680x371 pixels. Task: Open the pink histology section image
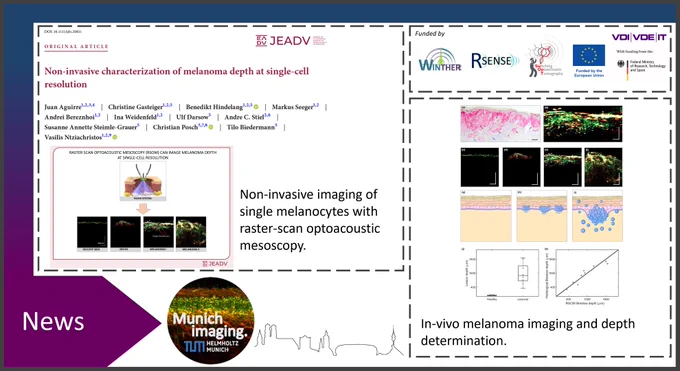(500, 124)
